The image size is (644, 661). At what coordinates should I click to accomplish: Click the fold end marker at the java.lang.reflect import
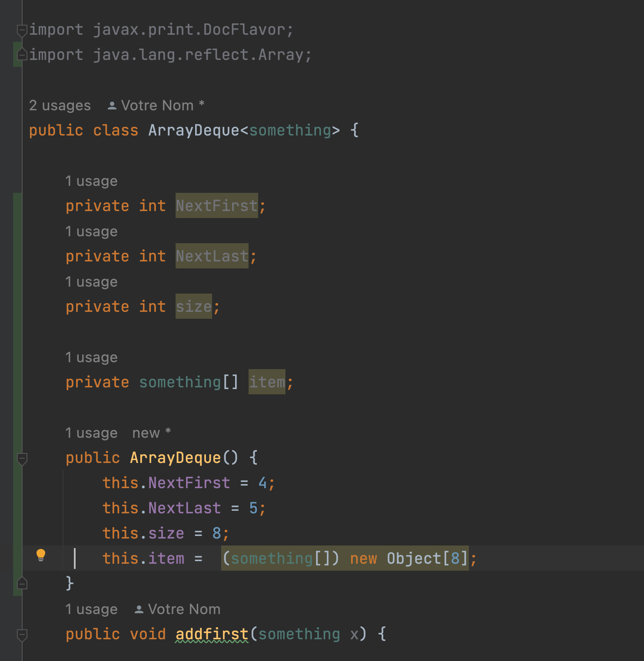(22, 55)
